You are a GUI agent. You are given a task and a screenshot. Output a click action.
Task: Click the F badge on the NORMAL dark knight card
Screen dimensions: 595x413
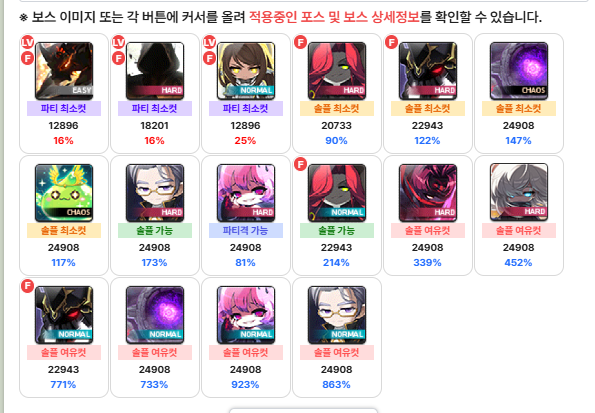pyautogui.click(x=27, y=286)
